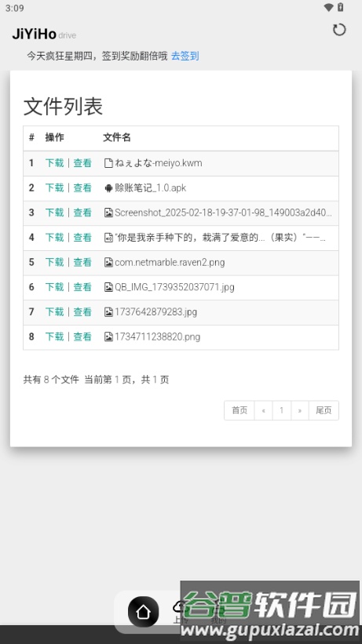The image size is (362, 644).
Task: Download com.netmarble.raven2.png
Action: [54, 262]
